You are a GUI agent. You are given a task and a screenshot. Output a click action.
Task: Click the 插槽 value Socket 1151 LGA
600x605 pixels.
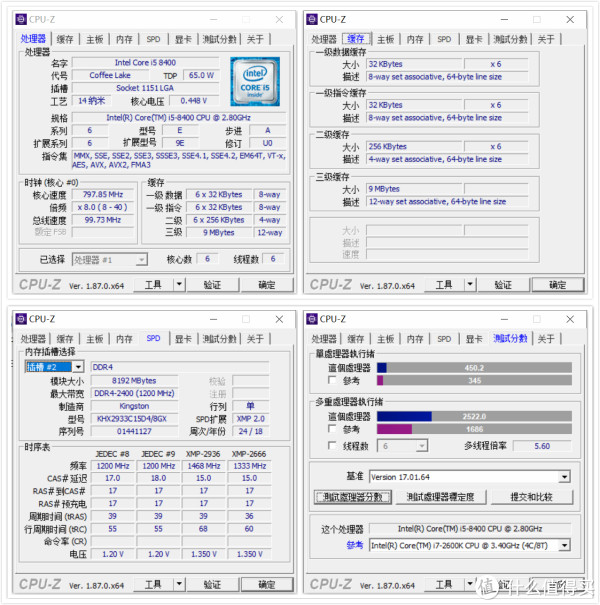coord(145,88)
